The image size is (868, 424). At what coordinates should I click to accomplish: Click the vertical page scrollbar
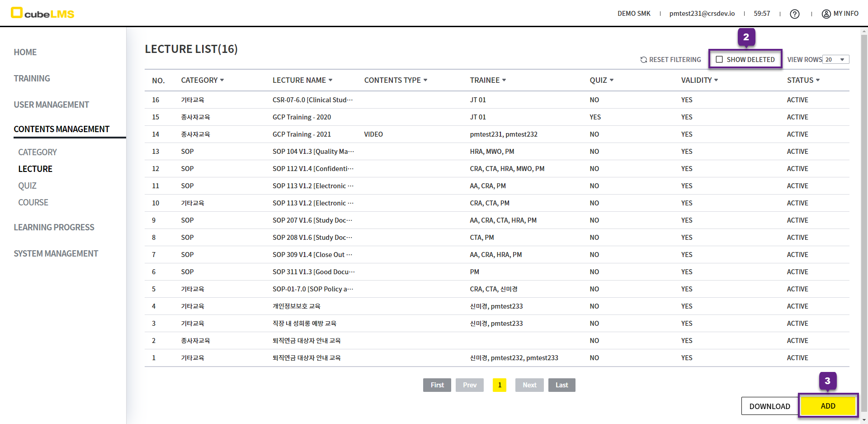(864, 181)
